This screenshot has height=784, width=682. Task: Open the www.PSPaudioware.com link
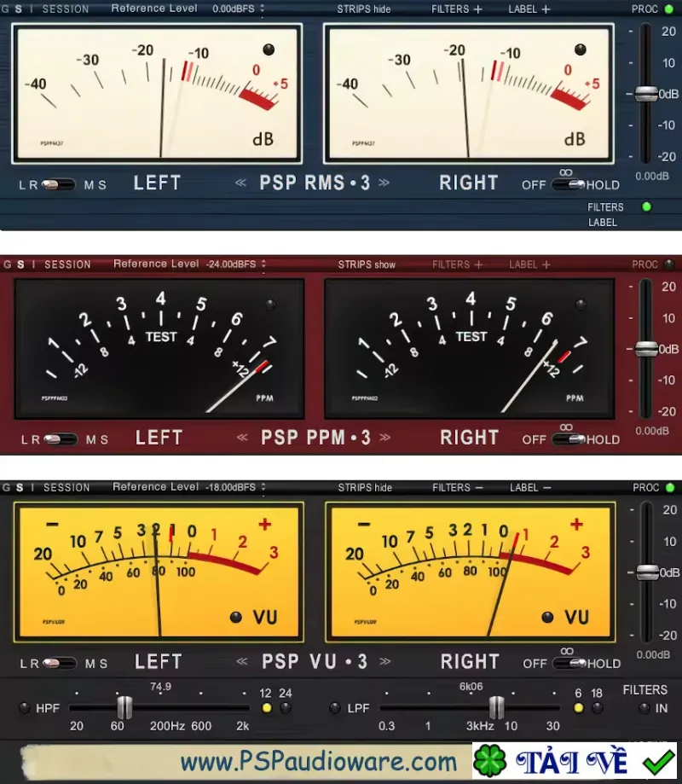318,762
